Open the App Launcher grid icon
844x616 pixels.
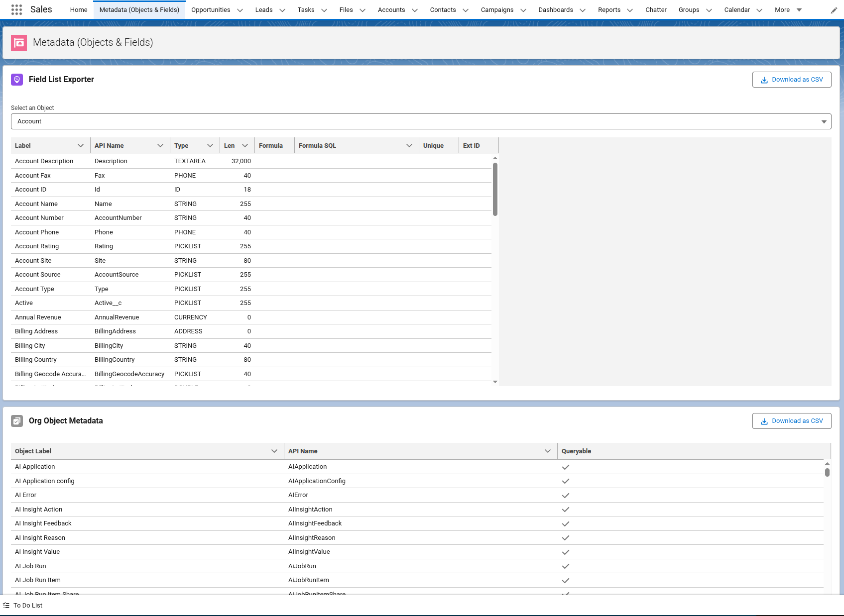point(16,9)
